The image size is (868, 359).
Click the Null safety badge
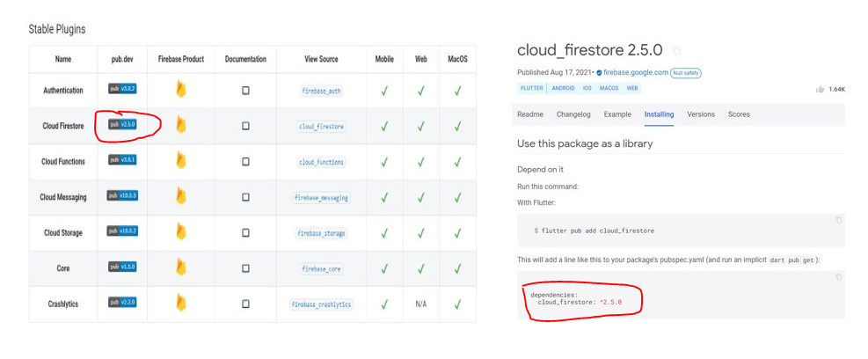(x=686, y=72)
